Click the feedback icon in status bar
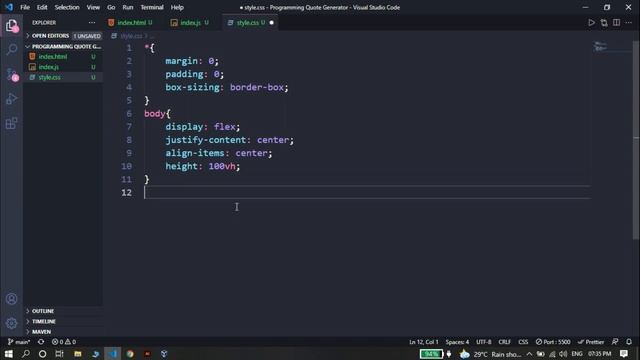This screenshot has height=360, width=640. pyautogui.click(x=615, y=342)
